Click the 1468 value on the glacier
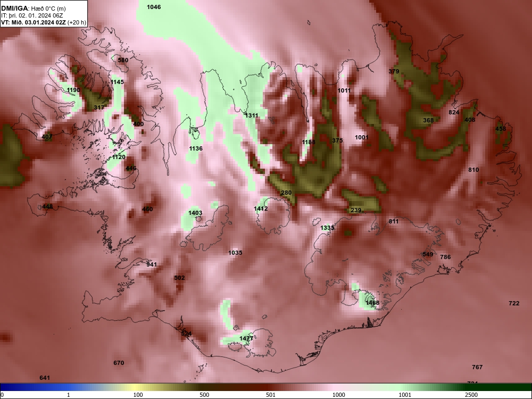 coord(372,303)
